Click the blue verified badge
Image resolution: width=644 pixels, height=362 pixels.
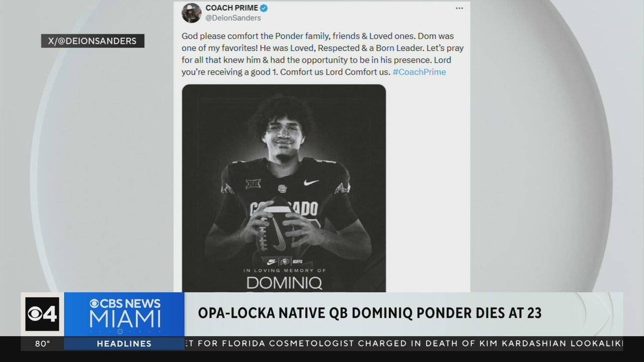[264, 8]
